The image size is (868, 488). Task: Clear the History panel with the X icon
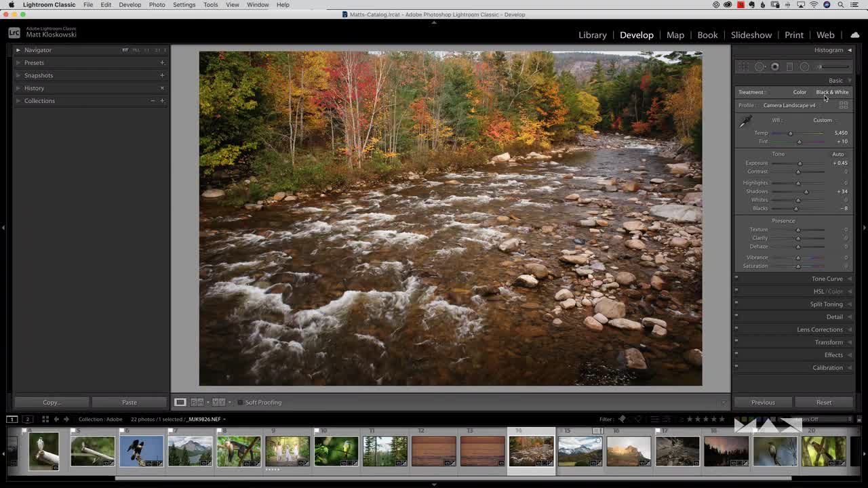162,88
